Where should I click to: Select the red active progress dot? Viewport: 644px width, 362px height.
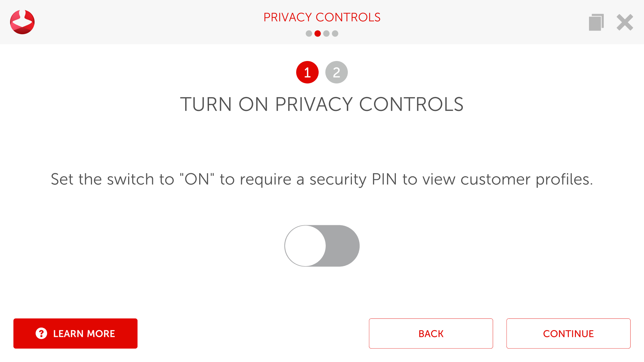[x=318, y=34]
